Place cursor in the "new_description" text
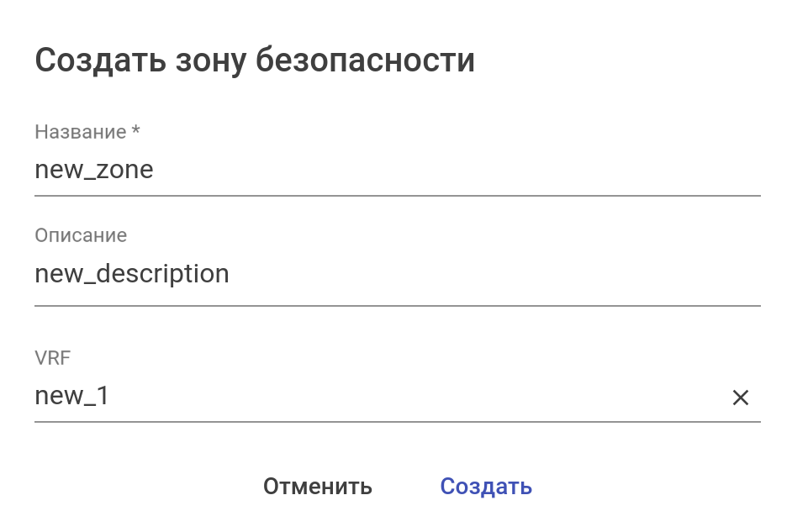792x532 pixels. (131, 274)
